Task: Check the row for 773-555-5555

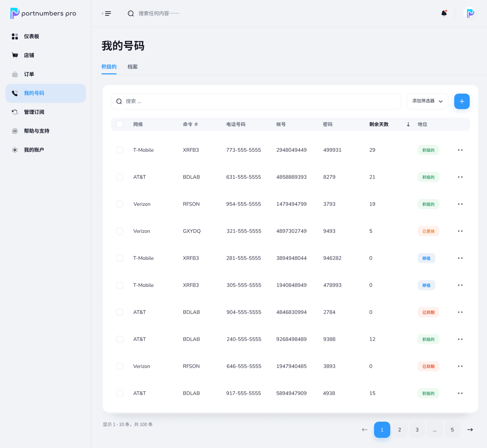Action: tap(120, 150)
